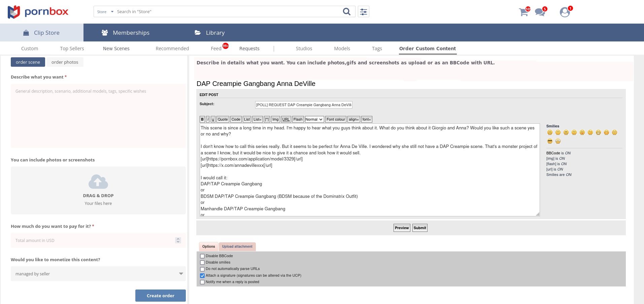
Task: Click the sunglasses smiley emoji
Action: click(x=550, y=141)
